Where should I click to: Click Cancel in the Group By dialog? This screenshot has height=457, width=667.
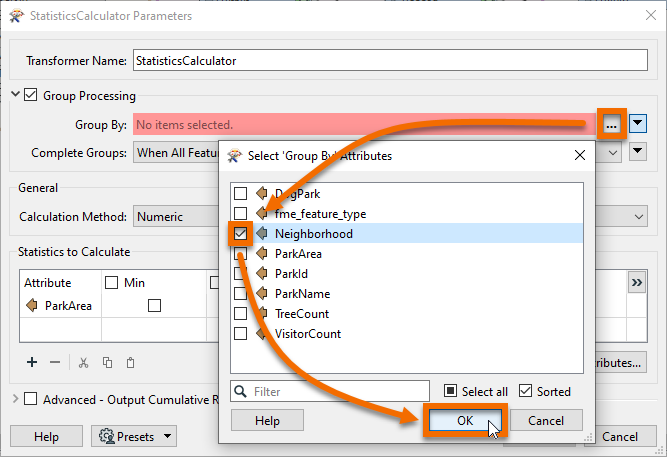click(x=546, y=421)
